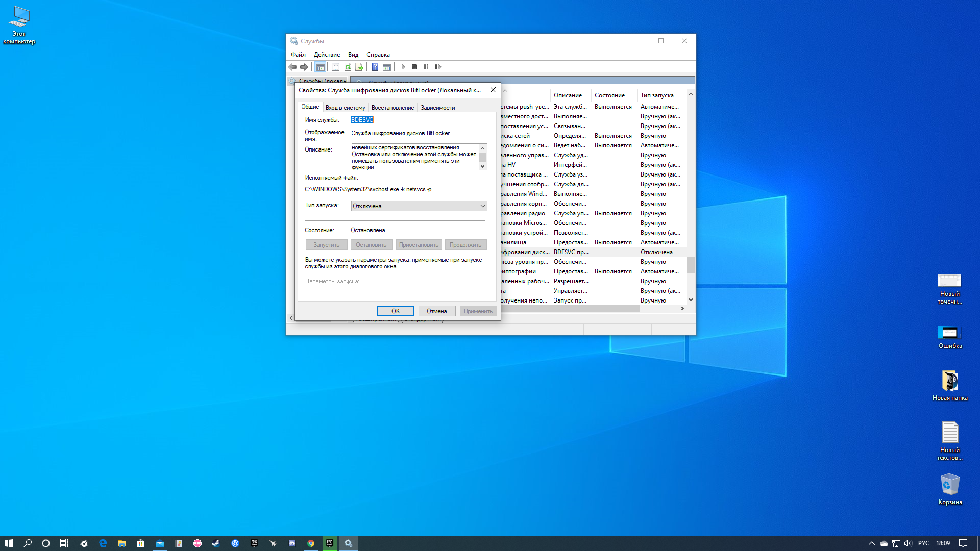Click the Приостановить button
This screenshot has width=980, height=551.
click(x=419, y=245)
